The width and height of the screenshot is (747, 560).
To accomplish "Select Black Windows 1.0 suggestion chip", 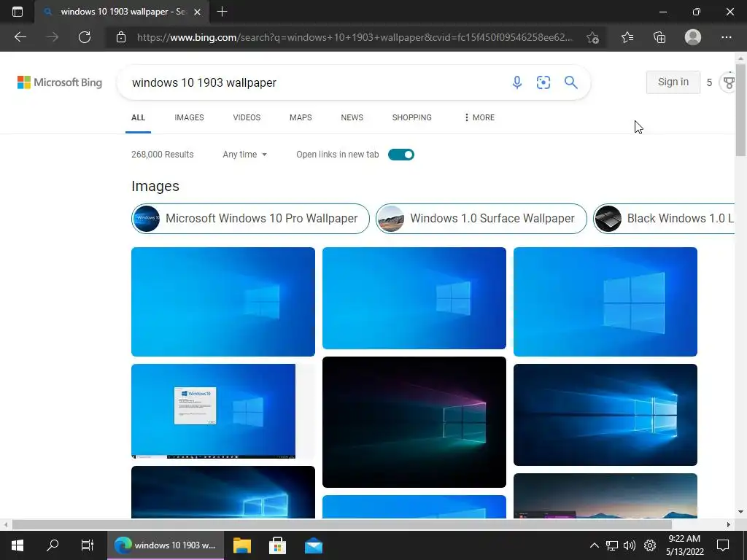I will [664, 219].
